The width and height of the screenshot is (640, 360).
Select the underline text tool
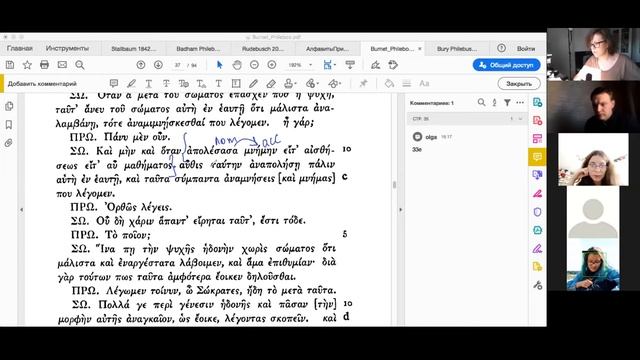149,84
